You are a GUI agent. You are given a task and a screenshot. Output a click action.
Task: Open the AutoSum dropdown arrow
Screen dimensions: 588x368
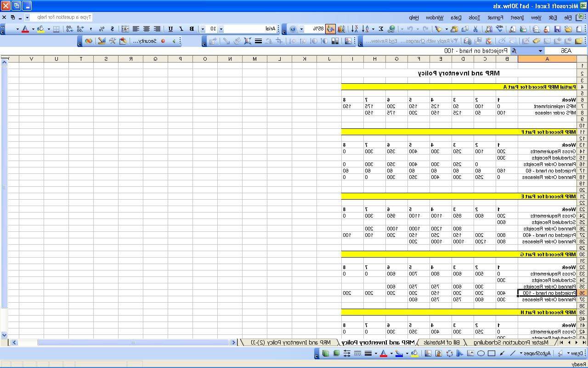pyautogui.click(x=373, y=29)
